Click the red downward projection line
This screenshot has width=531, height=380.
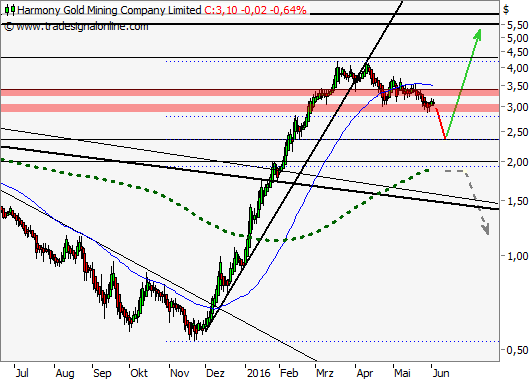[x=440, y=123]
